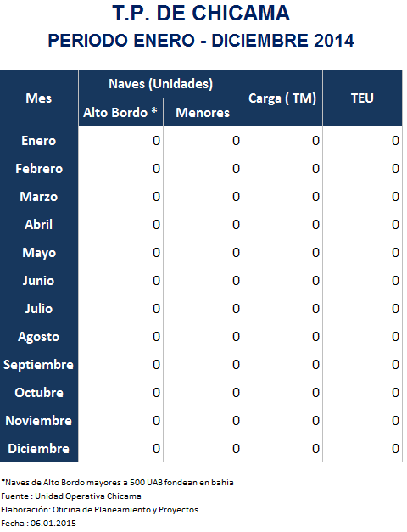Click the Enero row label
Image resolution: width=407 pixels, height=532 pixels.
pos(39,140)
